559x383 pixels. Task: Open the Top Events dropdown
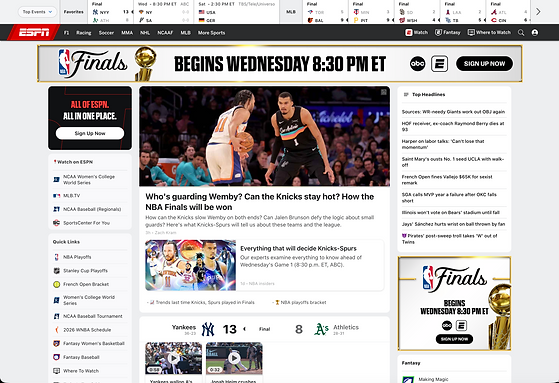pos(37,12)
